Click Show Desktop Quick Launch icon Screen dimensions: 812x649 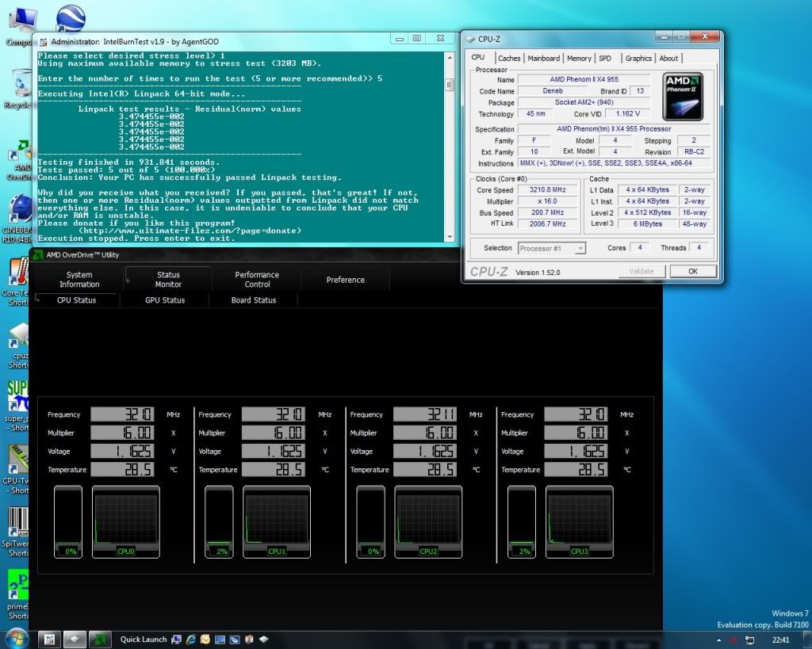pyautogui.click(x=220, y=639)
